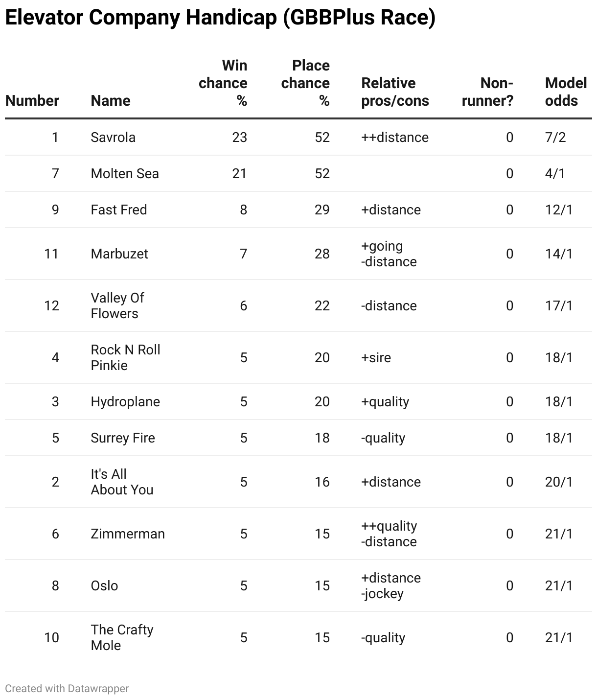Open the Created with Datawrapper link
The height and width of the screenshot is (700, 597).
tap(67, 689)
